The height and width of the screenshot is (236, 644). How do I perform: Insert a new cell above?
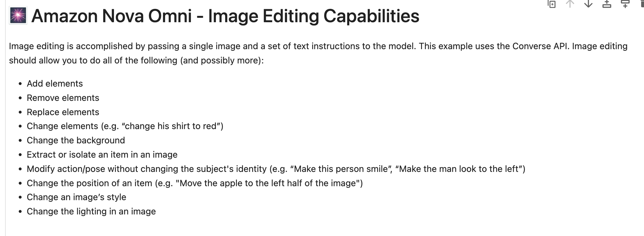(607, 4)
